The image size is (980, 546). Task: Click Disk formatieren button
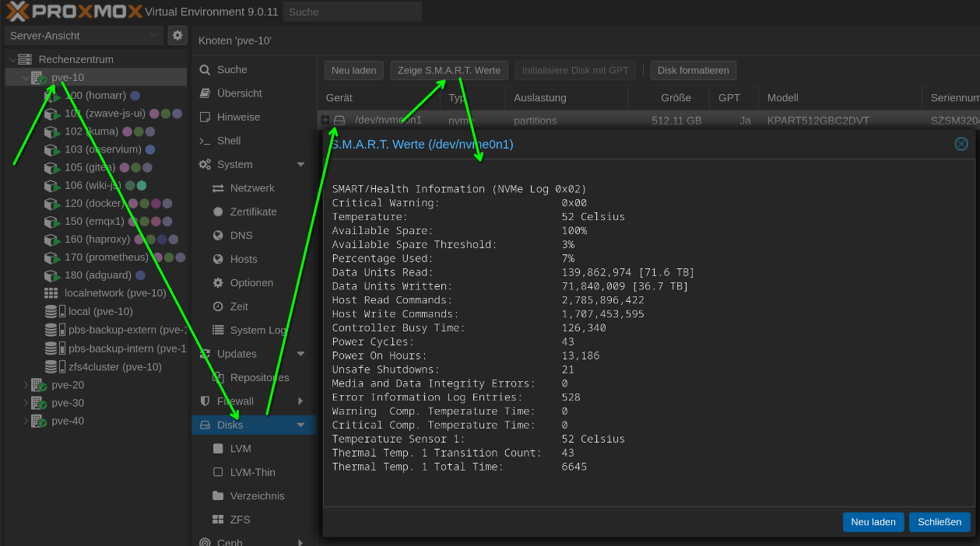coord(693,71)
